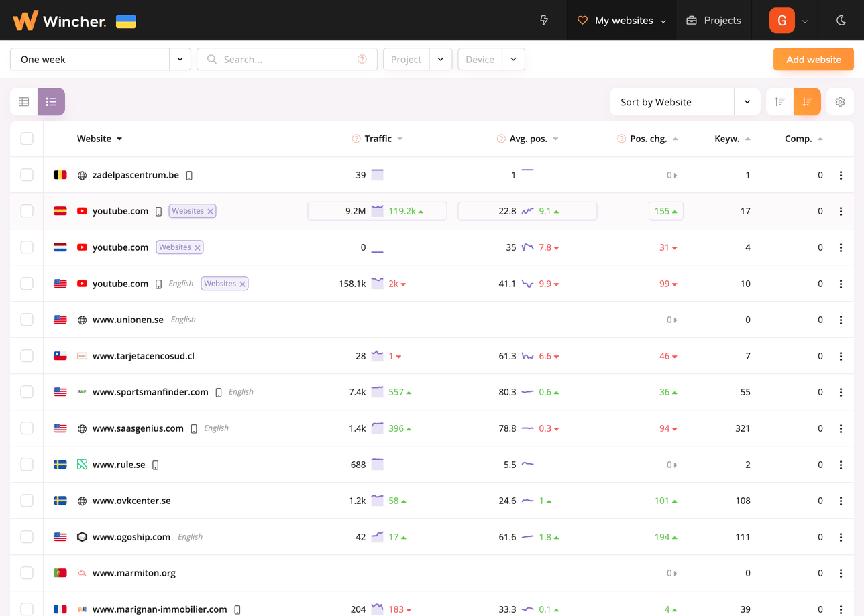Viewport: 864px width, 616px height.
Task: Click the lightning bolt icon in header
Action: click(544, 20)
